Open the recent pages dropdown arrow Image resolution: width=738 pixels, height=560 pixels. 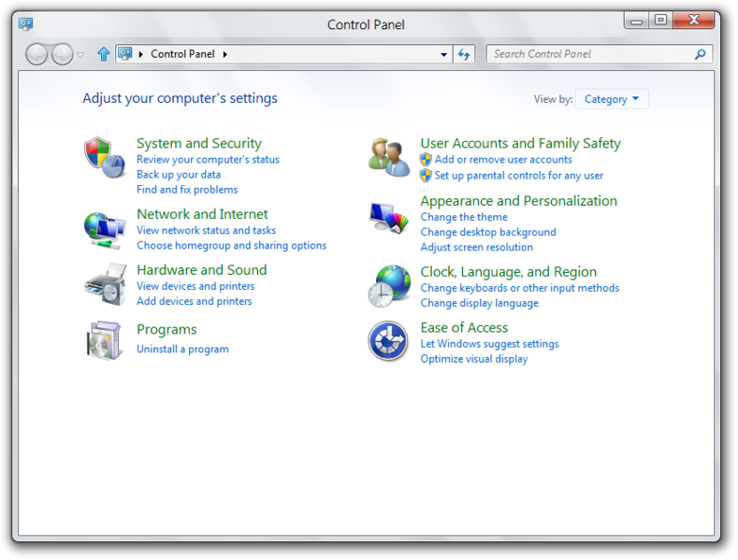pos(80,54)
